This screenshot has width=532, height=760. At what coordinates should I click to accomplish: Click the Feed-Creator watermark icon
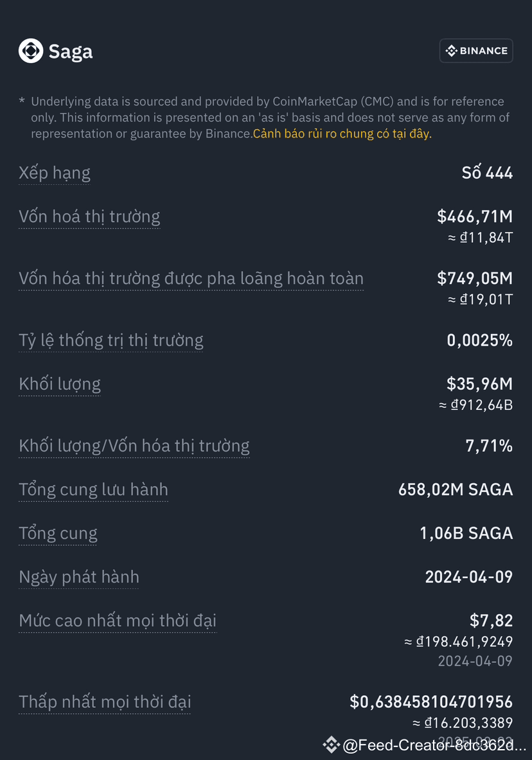coord(332,745)
